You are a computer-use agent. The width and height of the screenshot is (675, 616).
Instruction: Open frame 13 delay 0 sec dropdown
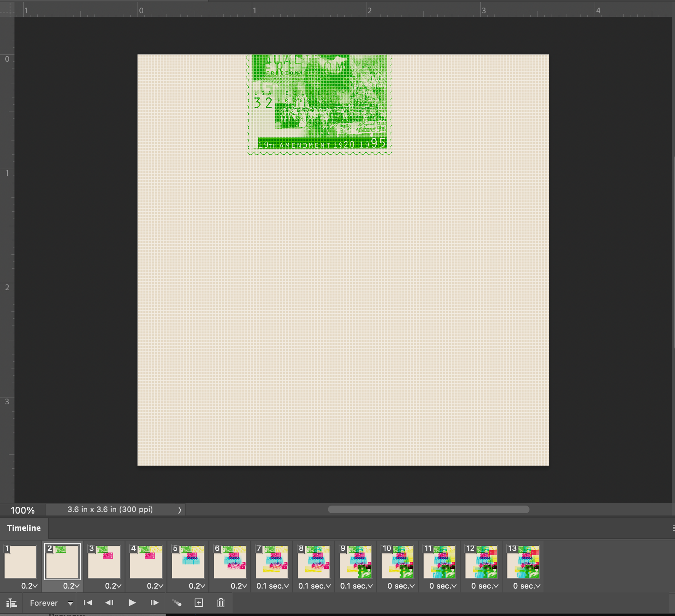coord(527,586)
